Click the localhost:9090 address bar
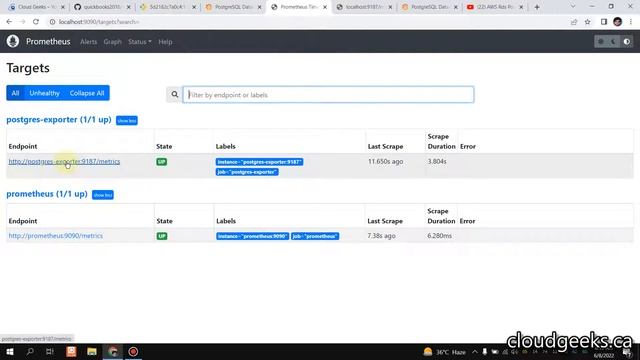The height and width of the screenshot is (360, 640). click(306, 22)
